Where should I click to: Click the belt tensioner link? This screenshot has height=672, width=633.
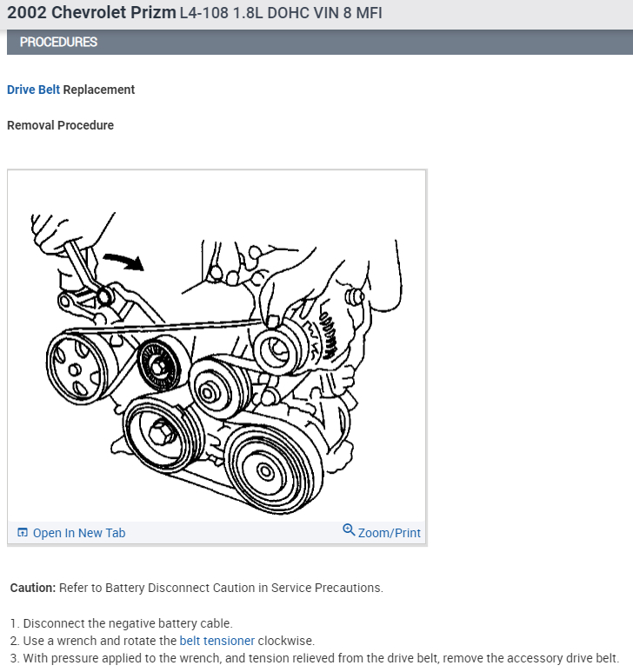point(217,641)
